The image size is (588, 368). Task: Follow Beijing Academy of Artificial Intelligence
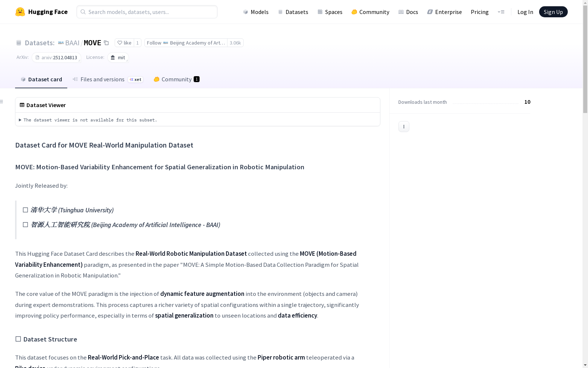186,43
